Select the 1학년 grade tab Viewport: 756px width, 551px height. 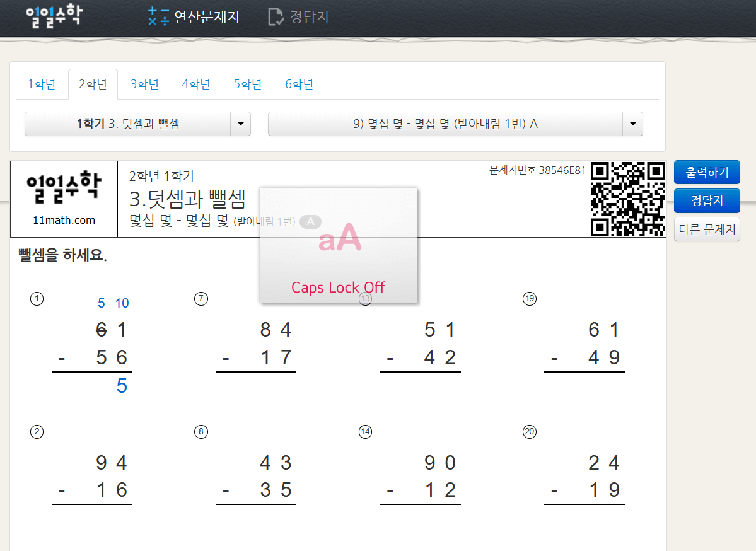tap(42, 83)
